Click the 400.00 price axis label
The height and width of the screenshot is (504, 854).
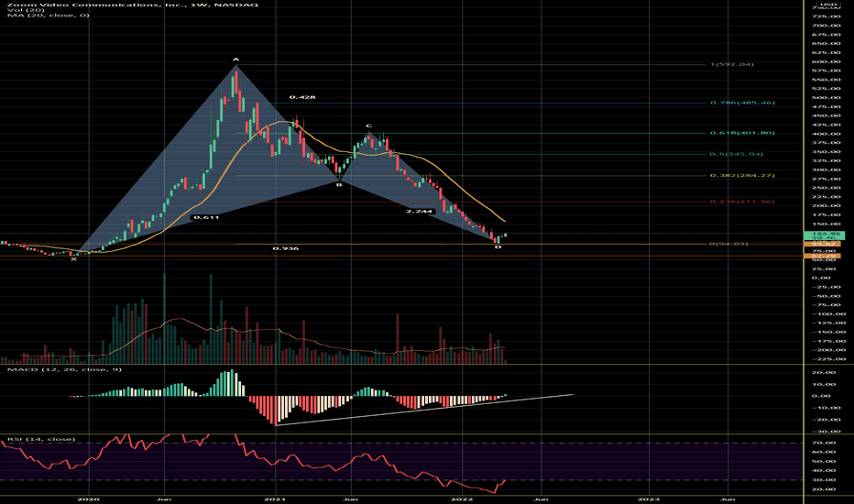click(x=827, y=134)
